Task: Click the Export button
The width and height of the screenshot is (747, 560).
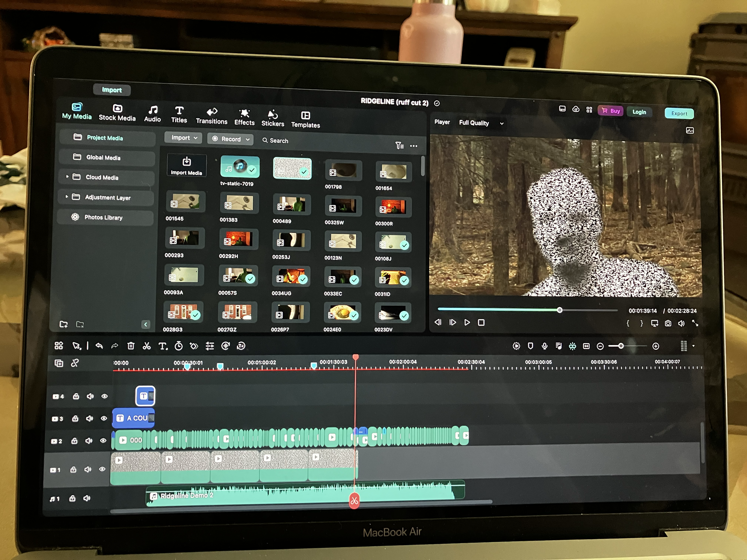Action: [x=679, y=113]
